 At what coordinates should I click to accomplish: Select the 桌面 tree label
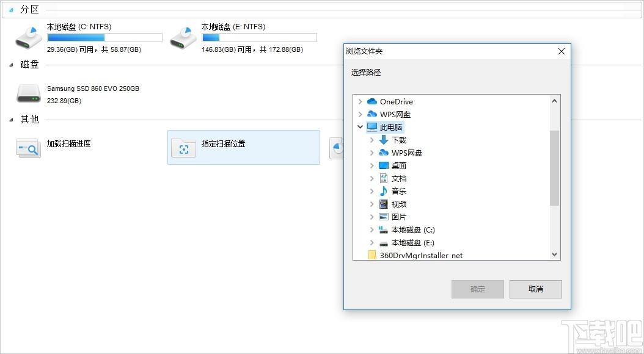tap(399, 166)
